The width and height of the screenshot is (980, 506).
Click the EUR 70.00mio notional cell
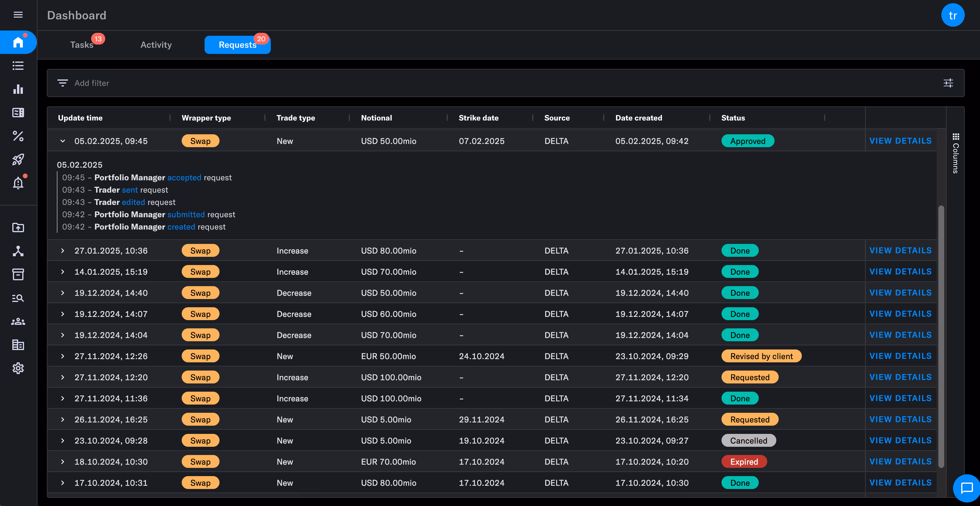(388, 462)
